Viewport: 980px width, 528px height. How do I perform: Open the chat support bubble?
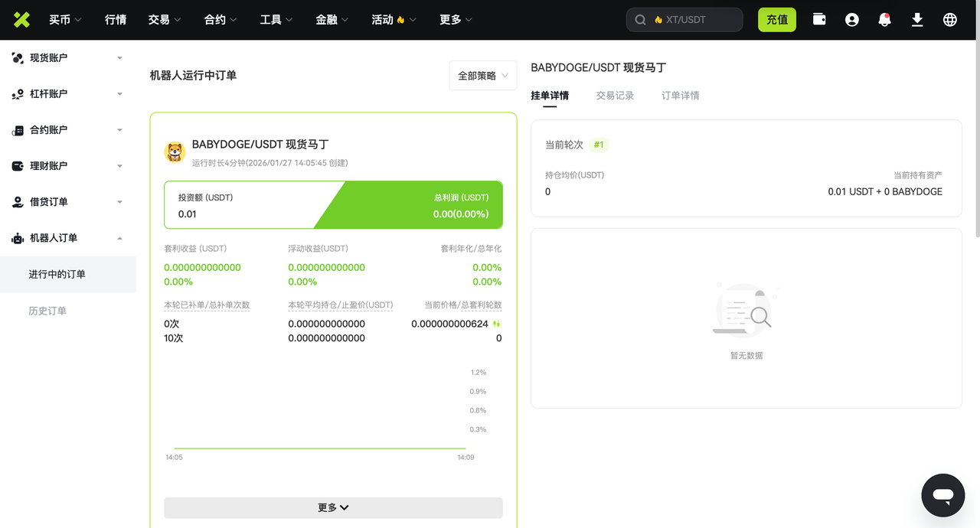click(943, 495)
